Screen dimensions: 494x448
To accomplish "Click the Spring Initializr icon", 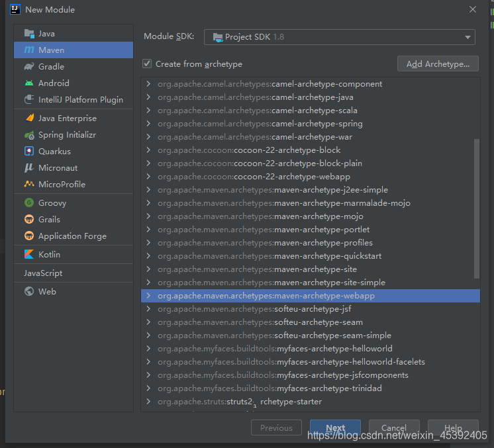I will coord(29,135).
